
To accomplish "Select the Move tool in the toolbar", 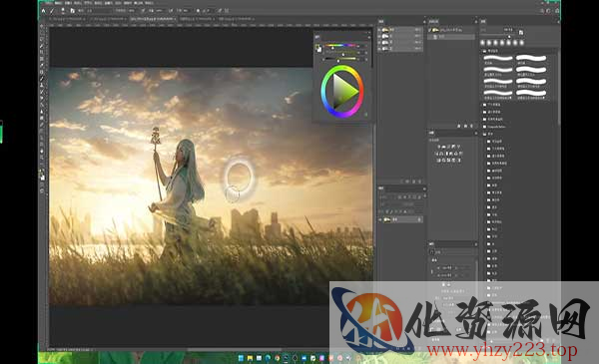I will point(42,26).
